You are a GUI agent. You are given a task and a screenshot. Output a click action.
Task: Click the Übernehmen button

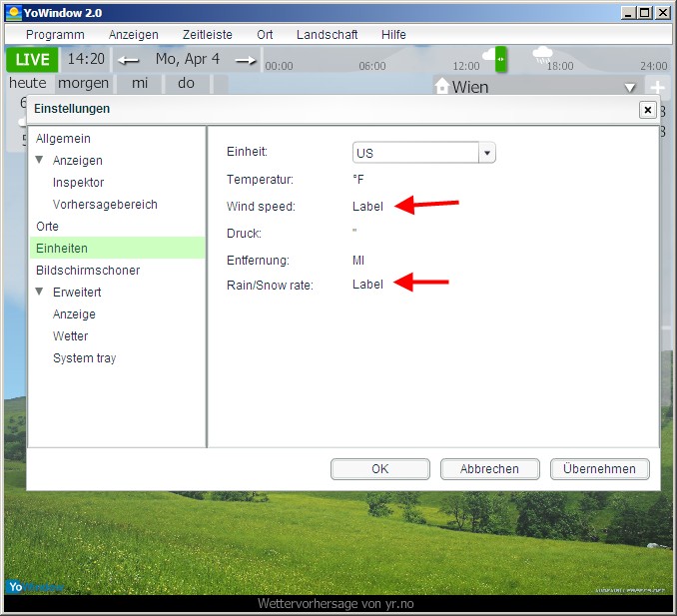tap(599, 469)
